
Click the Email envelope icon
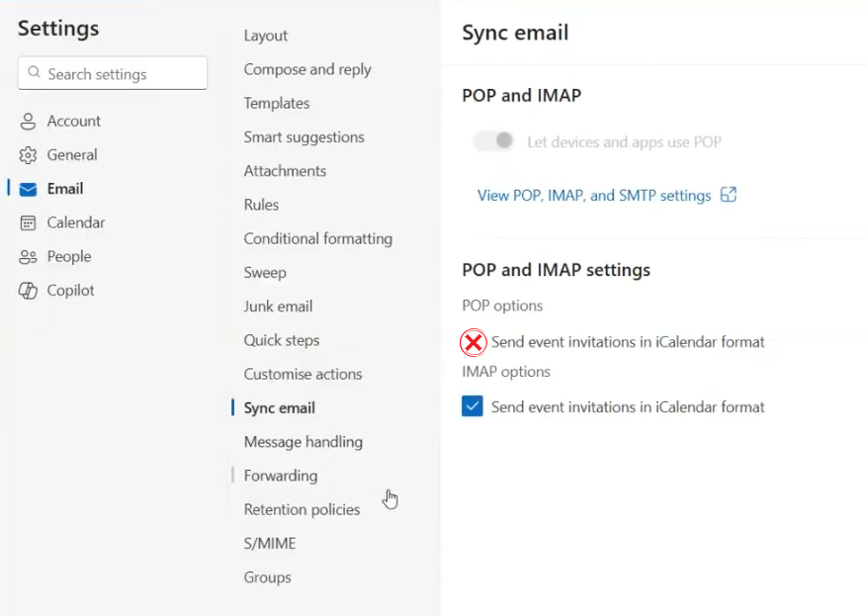click(28, 189)
